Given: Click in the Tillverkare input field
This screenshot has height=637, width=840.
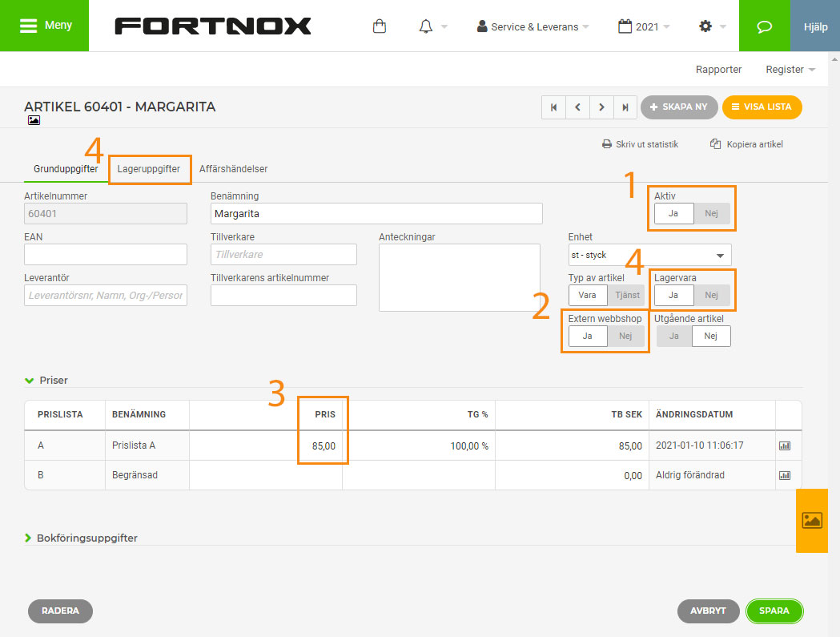Looking at the screenshot, I should click(x=283, y=254).
